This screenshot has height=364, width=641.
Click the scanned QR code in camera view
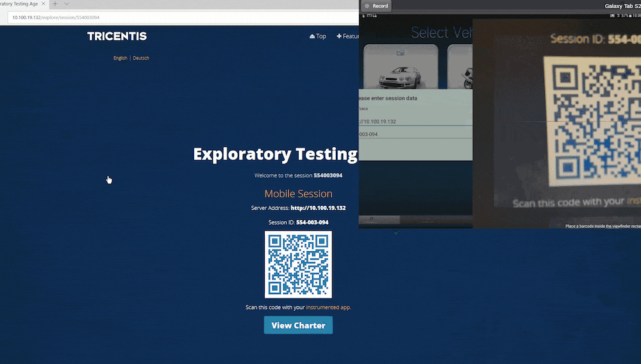tap(592, 121)
